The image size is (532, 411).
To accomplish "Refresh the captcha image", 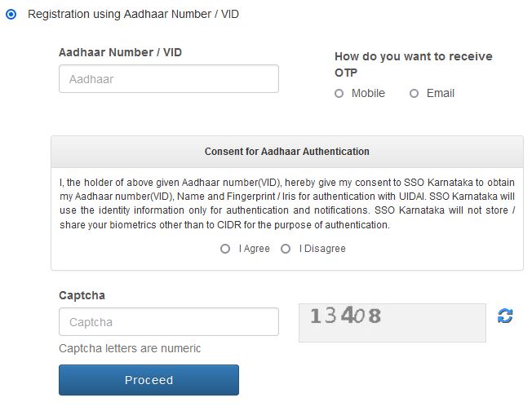I will click(505, 316).
